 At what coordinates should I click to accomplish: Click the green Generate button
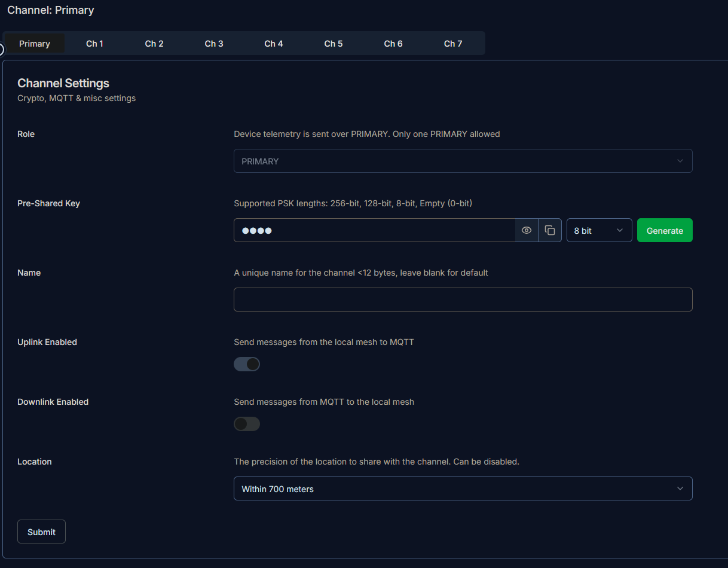665,230
